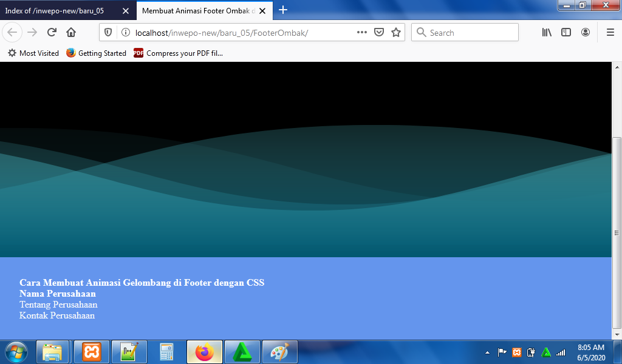Show site information icon in address bar
Viewport: 622px width, 364px height.
pos(125,33)
